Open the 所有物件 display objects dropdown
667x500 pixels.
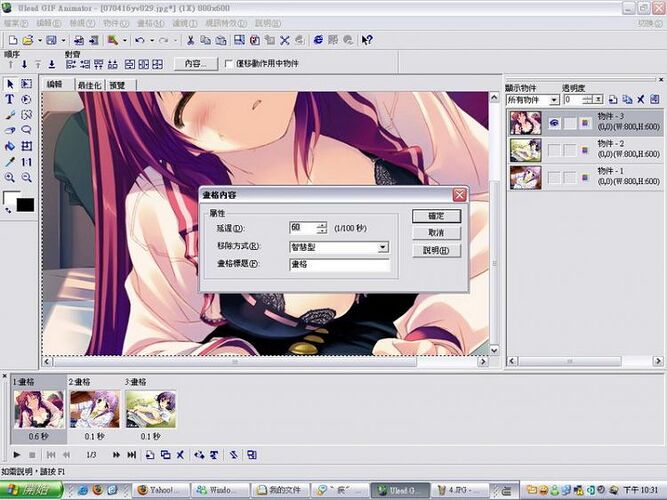click(x=553, y=100)
